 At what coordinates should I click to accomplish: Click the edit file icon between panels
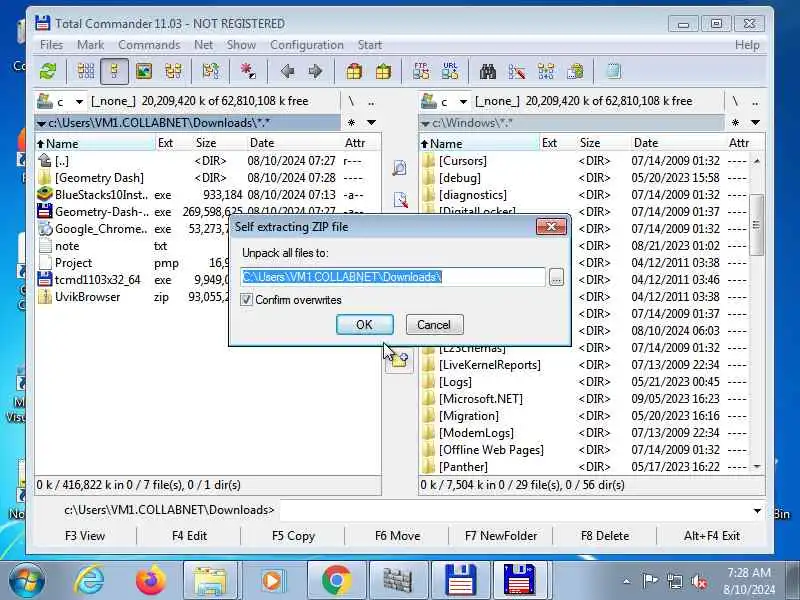(401, 199)
